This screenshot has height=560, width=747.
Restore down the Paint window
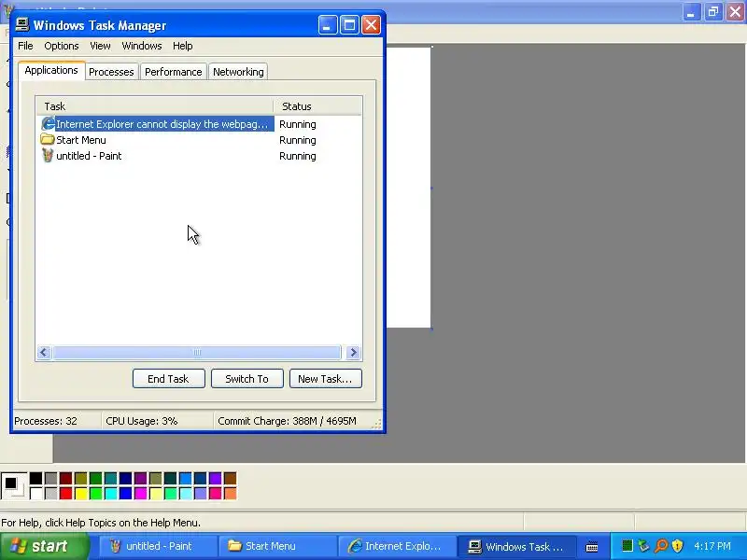tap(713, 11)
